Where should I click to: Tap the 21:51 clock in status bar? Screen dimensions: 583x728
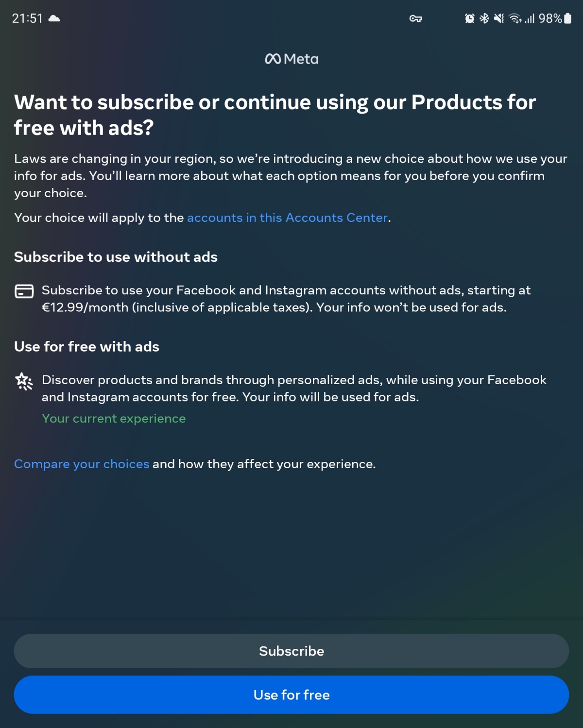(x=27, y=18)
